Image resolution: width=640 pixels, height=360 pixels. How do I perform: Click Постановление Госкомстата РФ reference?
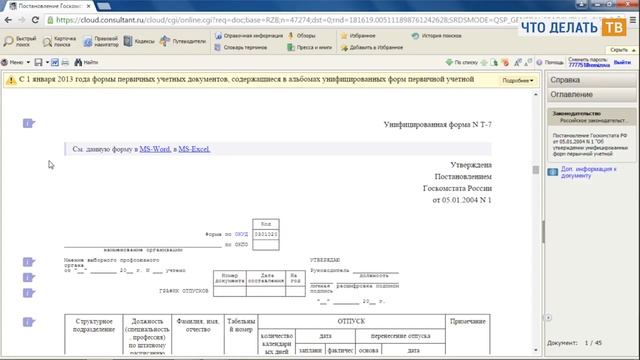(590, 144)
